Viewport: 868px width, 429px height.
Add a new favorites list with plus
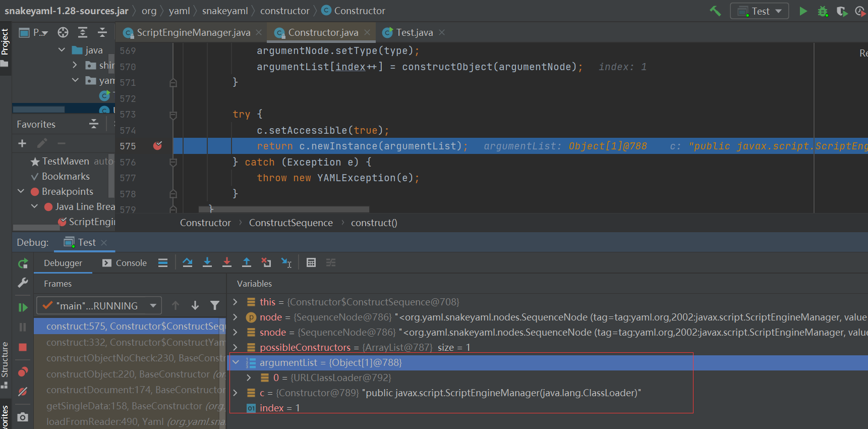tap(22, 144)
